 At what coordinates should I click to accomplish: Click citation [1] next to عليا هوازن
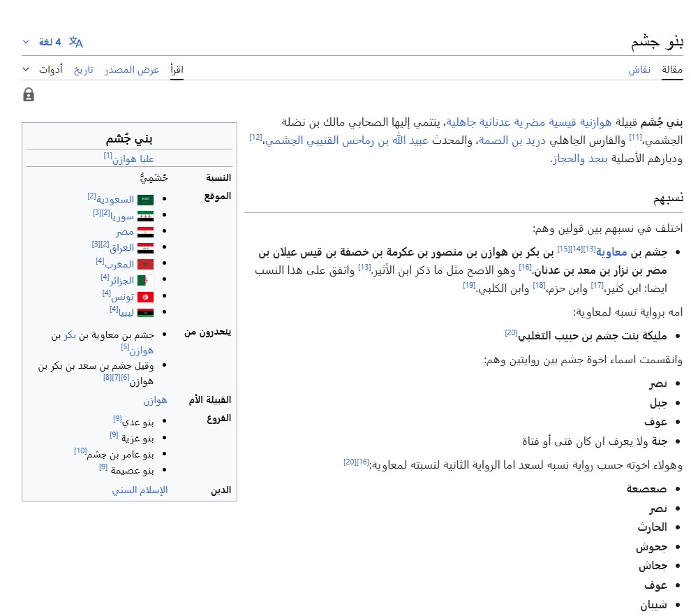pos(108,155)
